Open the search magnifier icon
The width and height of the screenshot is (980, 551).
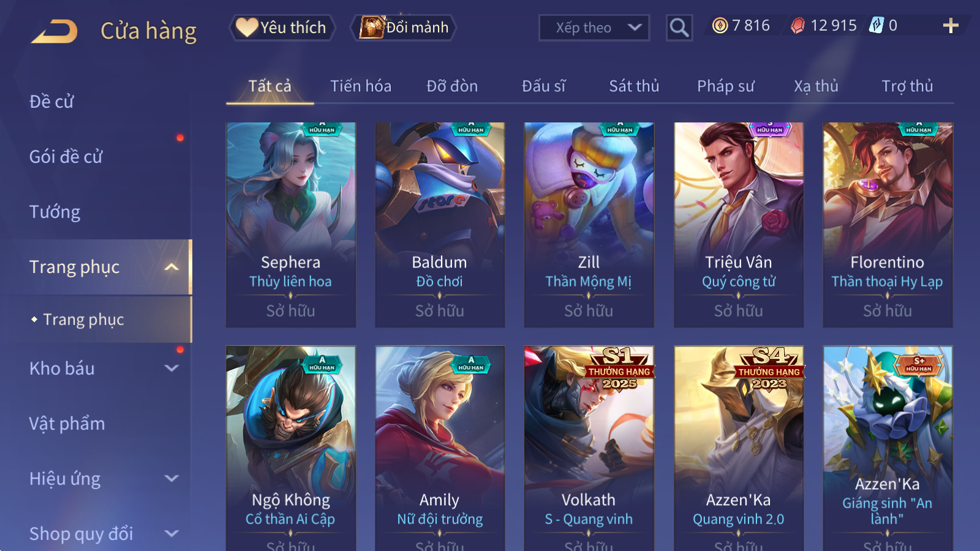679,28
